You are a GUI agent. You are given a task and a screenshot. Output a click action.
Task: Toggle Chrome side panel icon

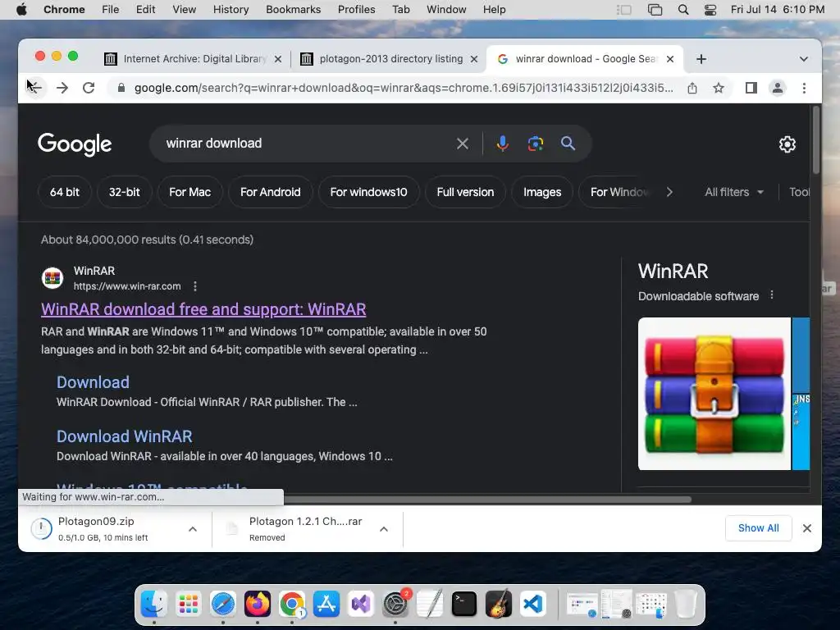click(751, 88)
